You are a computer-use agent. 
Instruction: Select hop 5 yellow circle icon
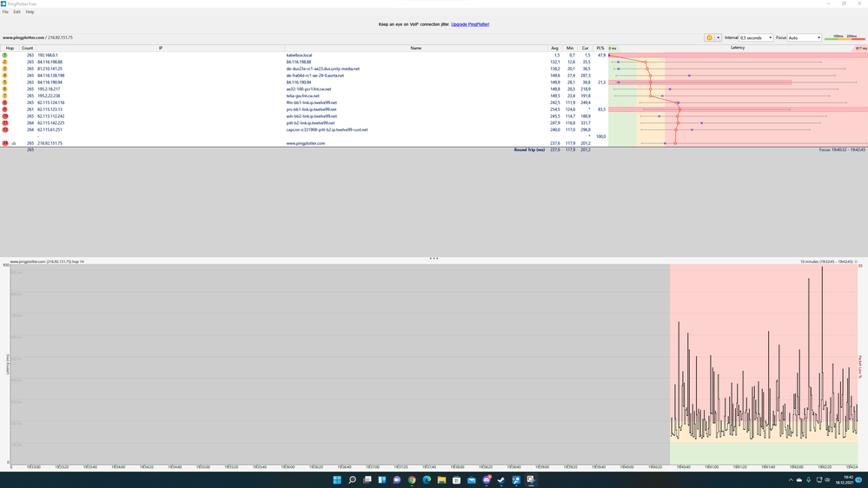(5, 82)
